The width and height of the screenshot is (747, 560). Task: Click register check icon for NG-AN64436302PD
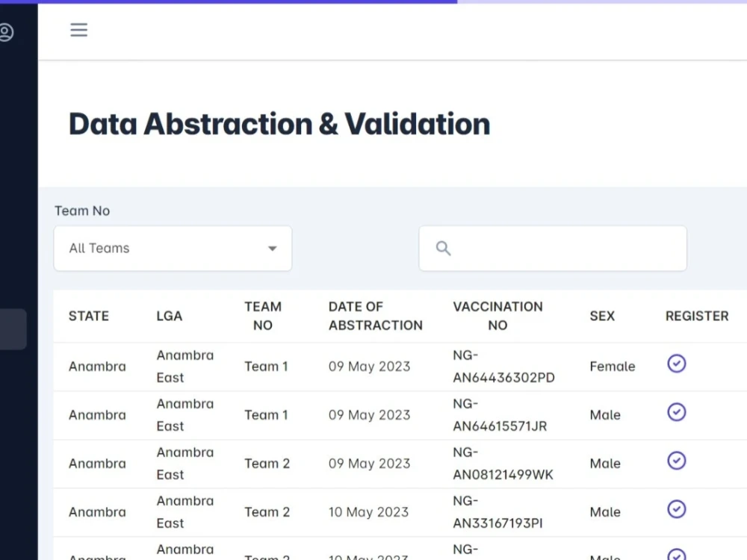pyautogui.click(x=677, y=364)
